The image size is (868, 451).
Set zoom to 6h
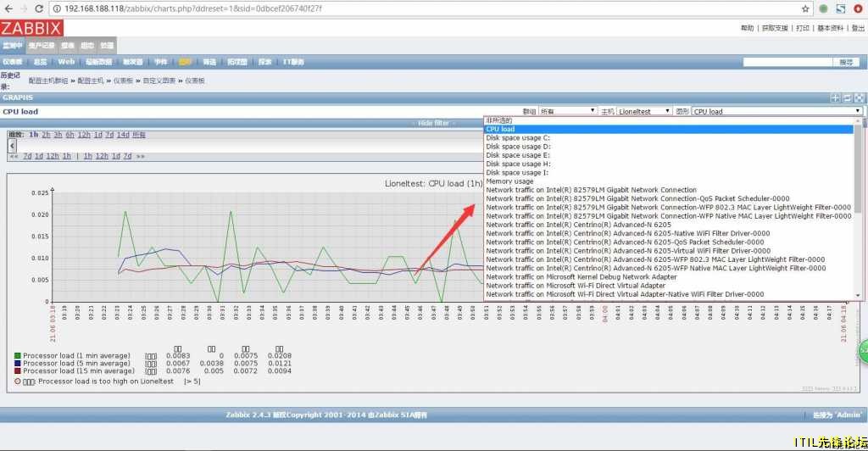tap(70, 135)
